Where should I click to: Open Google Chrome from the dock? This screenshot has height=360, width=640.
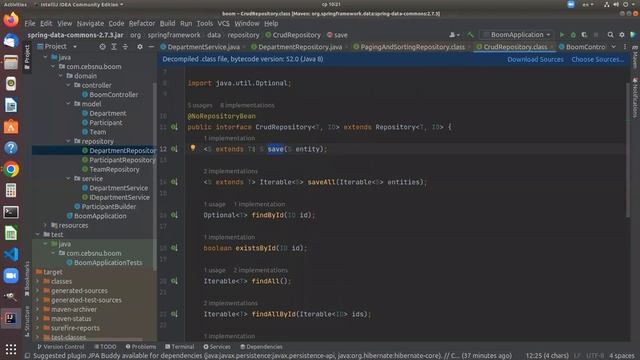11,169
